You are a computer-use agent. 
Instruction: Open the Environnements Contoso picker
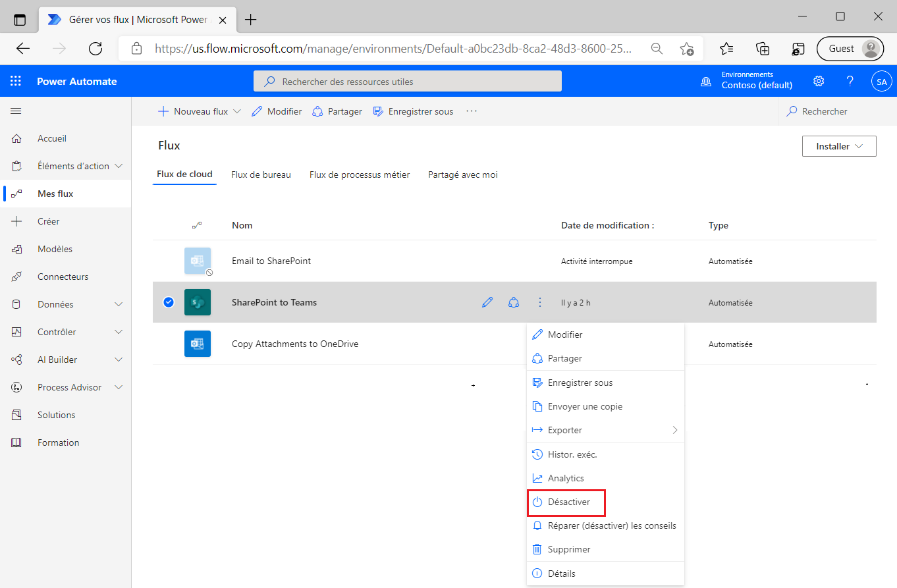click(747, 80)
